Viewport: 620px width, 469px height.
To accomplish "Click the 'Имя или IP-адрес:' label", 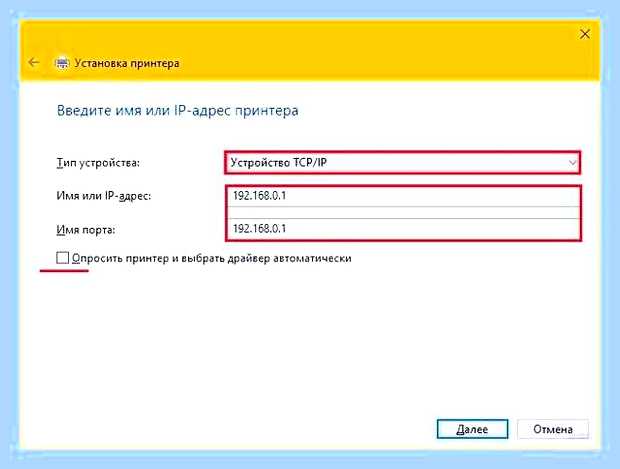I will pos(104,196).
